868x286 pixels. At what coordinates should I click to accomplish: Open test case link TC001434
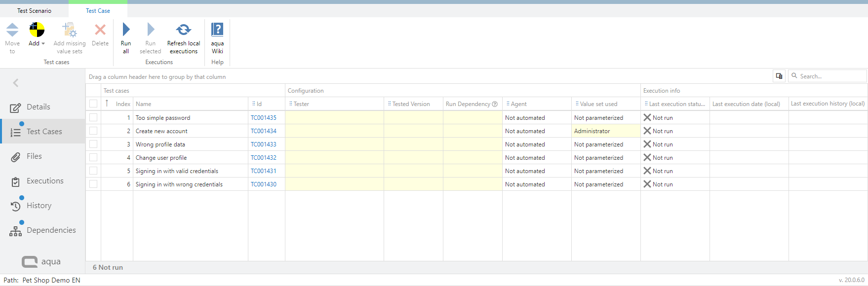click(x=263, y=131)
